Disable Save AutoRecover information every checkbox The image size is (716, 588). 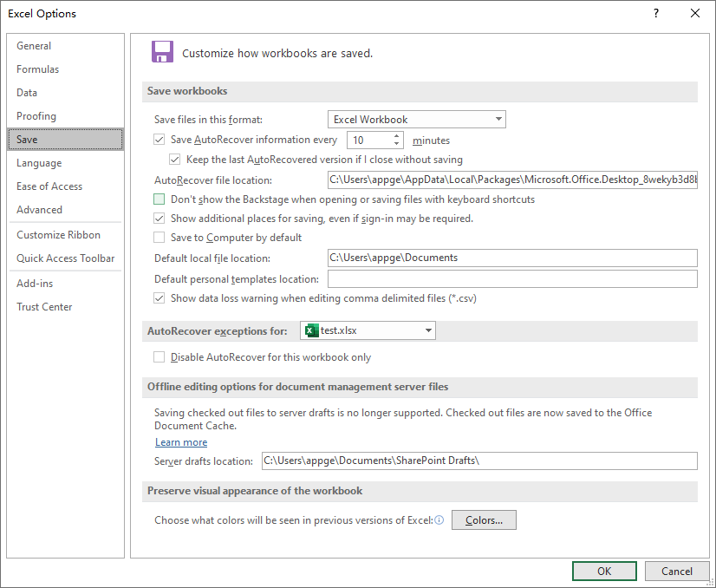158,140
